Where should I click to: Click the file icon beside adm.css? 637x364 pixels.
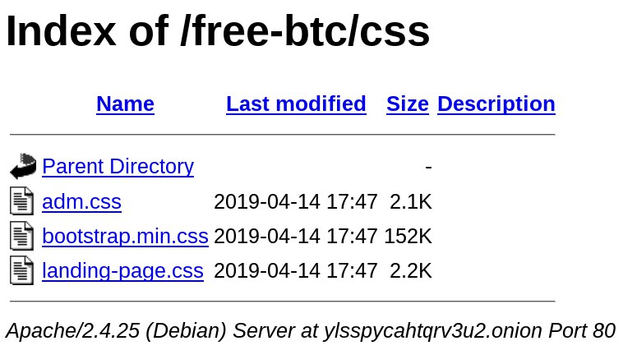pos(22,201)
